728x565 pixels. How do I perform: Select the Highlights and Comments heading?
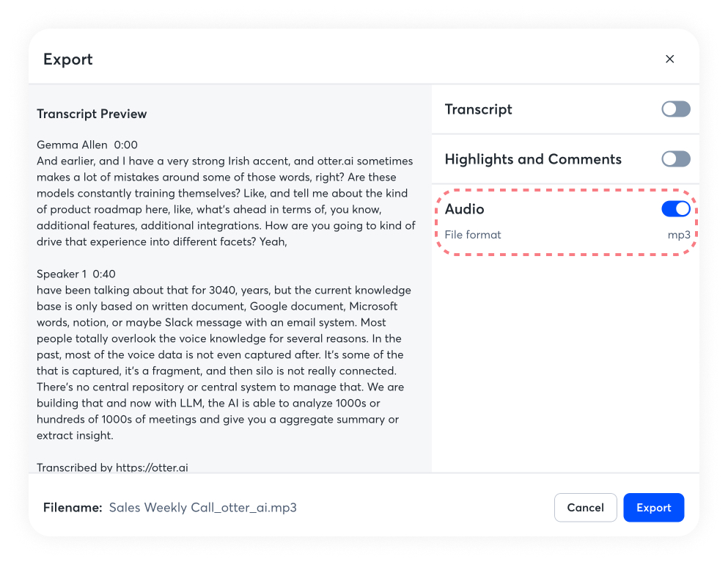[533, 159]
